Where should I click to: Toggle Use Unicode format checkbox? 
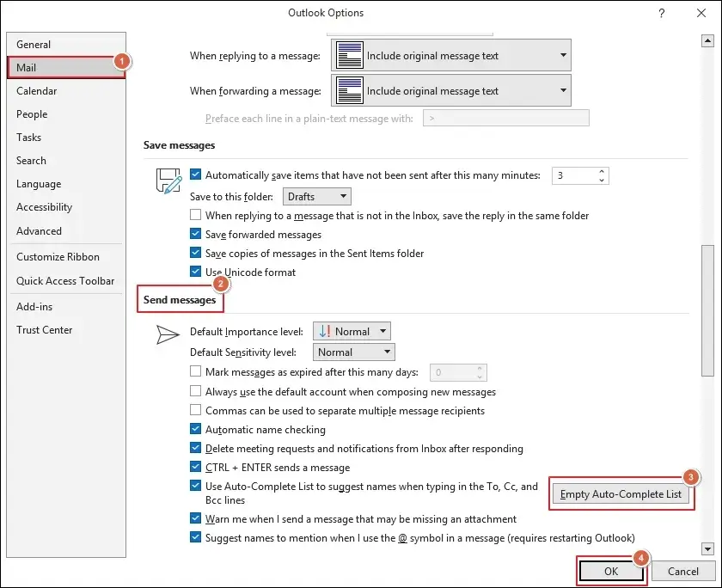pos(195,272)
